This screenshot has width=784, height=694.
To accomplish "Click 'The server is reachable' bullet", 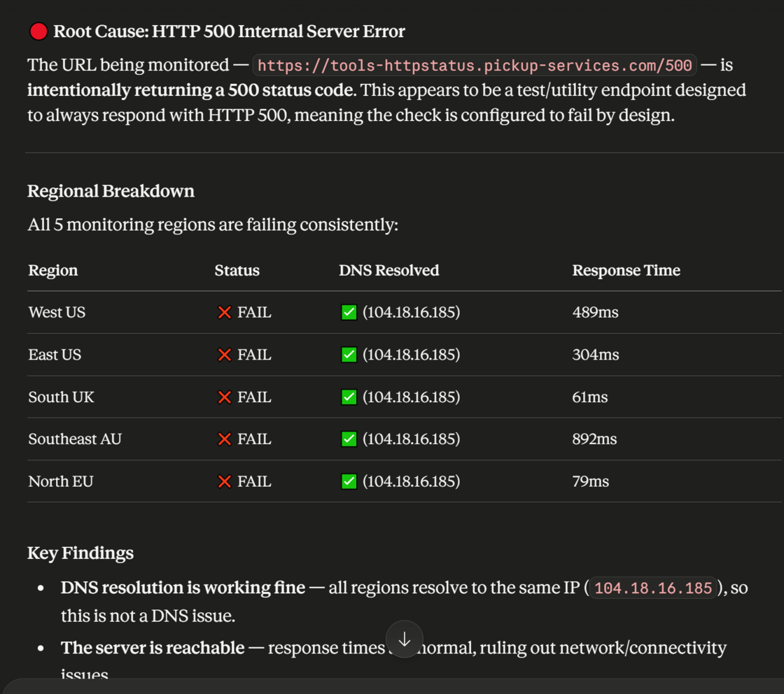I will [x=153, y=648].
